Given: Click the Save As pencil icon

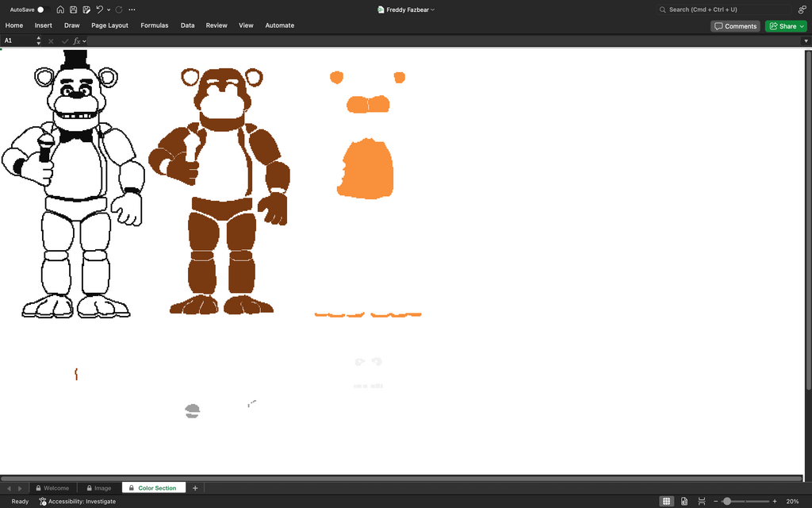Looking at the screenshot, I should 86,10.
